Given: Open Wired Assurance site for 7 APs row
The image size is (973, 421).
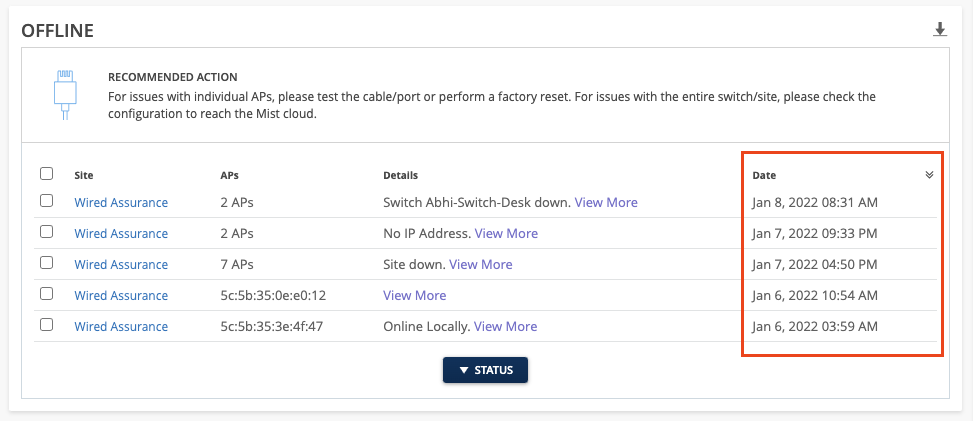Looking at the screenshot, I should (121, 264).
